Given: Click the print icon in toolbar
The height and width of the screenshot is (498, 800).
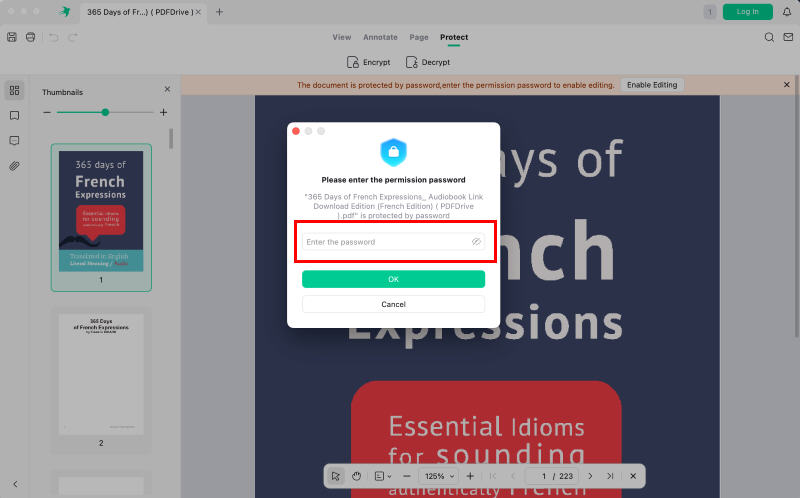Looking at the screenshot, I should click(30, 37).
